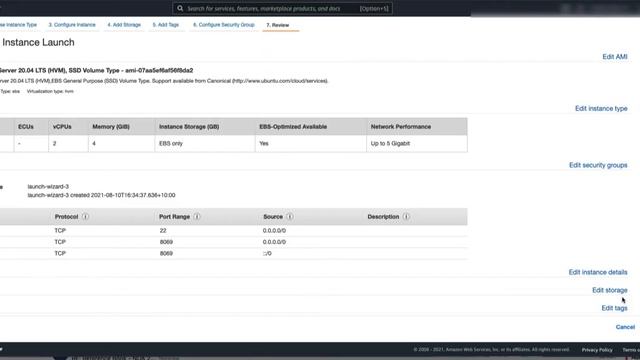
Task: Select the AMI title with ami-07aa5ef6af56f8da2
Action: click(x=96, y=70)
